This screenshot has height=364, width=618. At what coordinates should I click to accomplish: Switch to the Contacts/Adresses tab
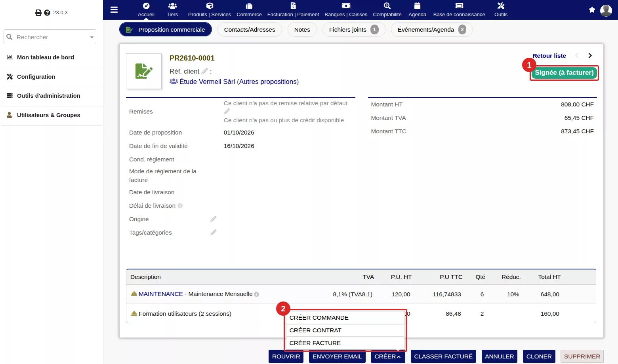pos(250,30)
